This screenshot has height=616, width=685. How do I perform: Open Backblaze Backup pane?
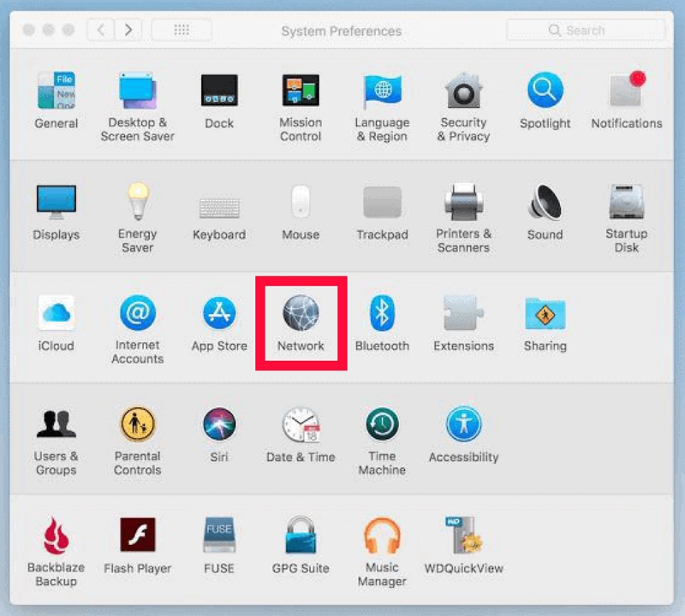point(56,552)
